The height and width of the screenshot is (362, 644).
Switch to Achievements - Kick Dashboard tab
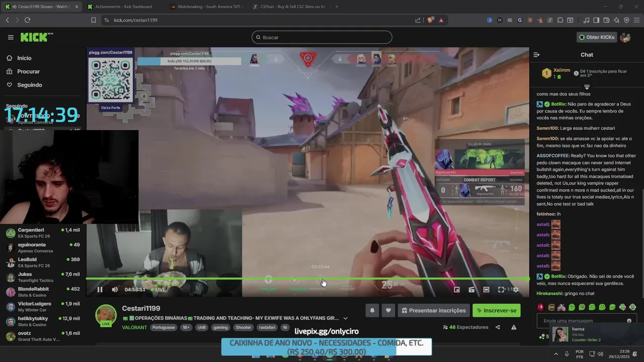point(123,7)
